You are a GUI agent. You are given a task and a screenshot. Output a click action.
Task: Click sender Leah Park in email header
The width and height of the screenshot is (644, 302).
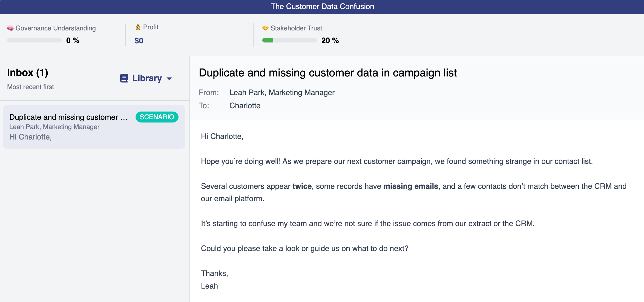click(282, 93)
